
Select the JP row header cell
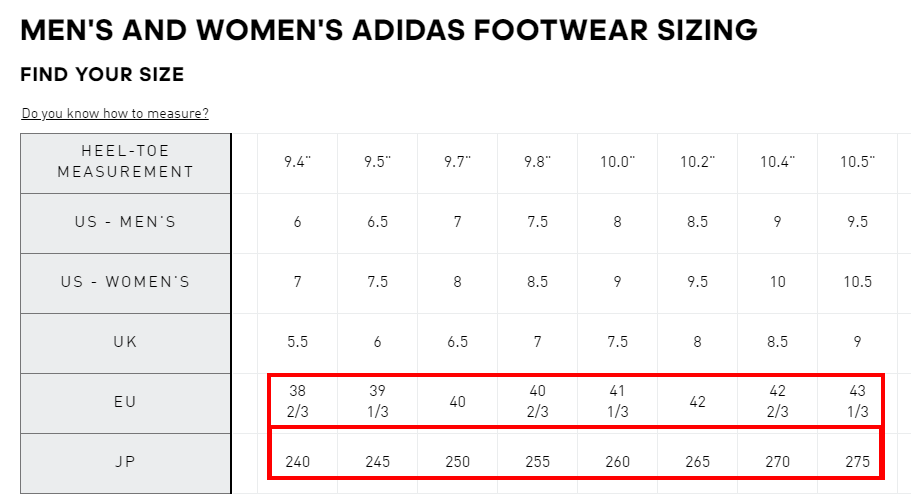125,462
